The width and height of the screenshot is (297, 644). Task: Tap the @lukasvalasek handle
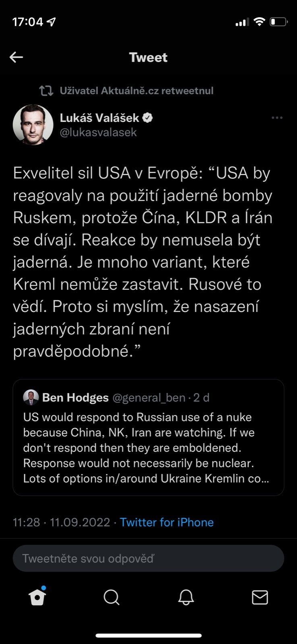[x=98, y=132]
